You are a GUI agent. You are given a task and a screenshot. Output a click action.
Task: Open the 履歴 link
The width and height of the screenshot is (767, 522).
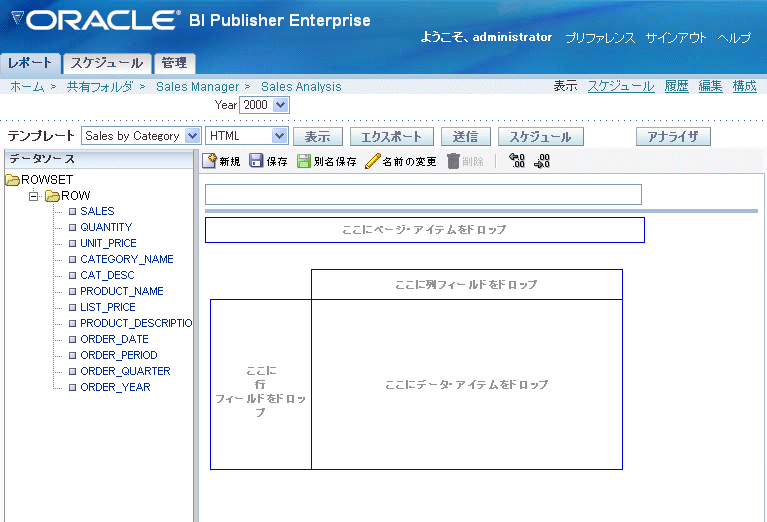(x=676, y=86)
